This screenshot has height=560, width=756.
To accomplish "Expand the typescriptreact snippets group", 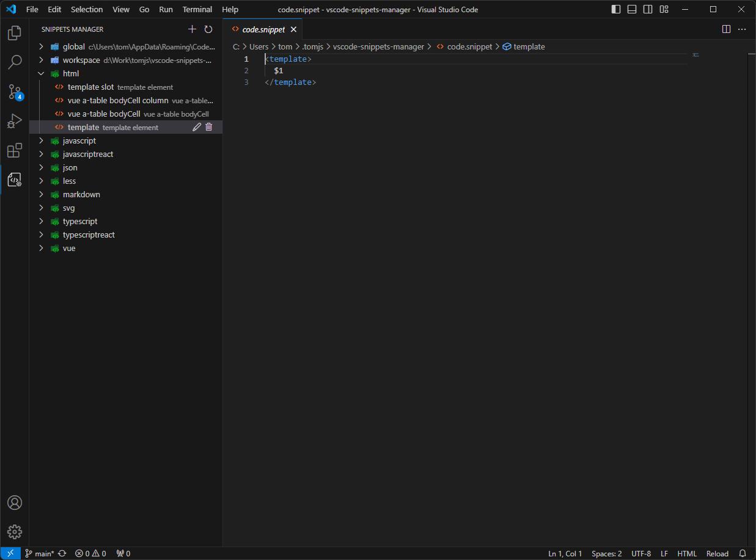I will tap(42, 235).
